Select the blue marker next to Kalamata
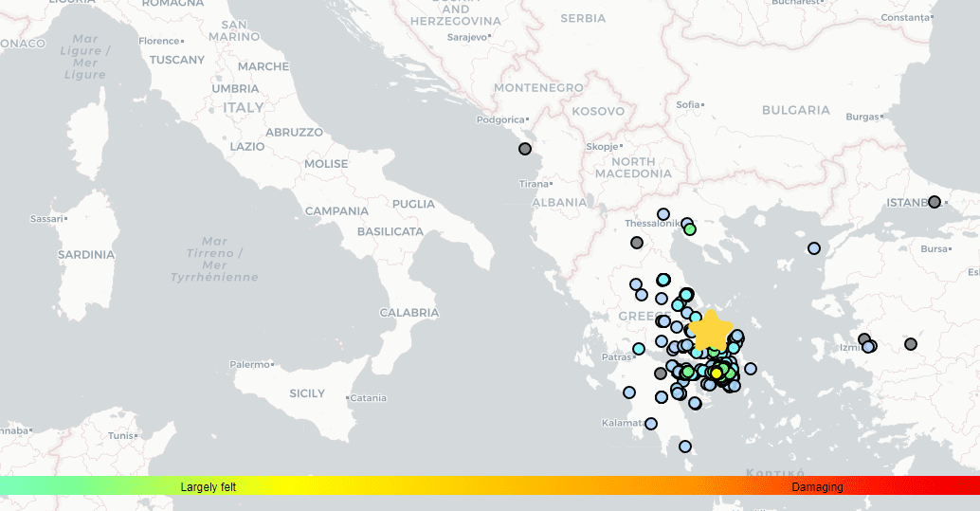Image resolution: width=980 pixels, height=511 pixels. pos(651,423)
